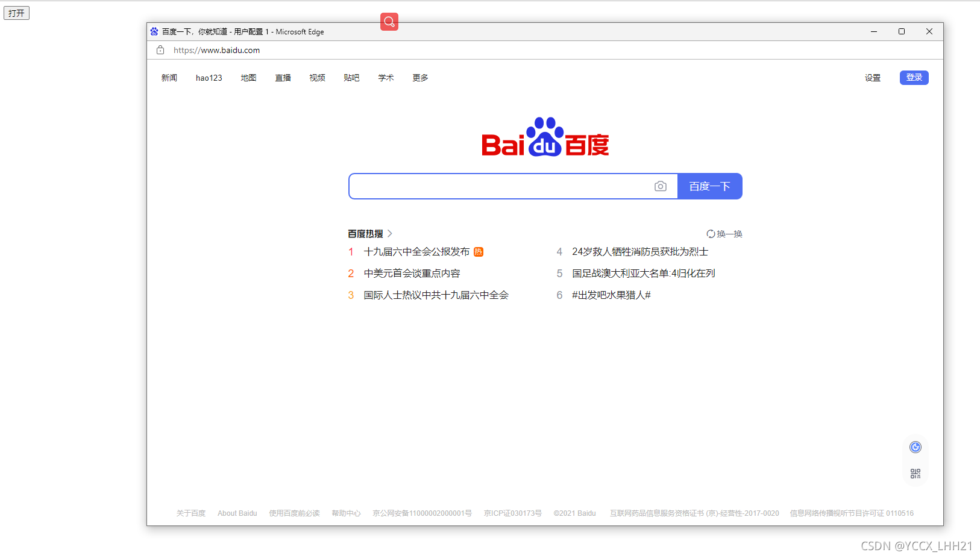The width and height of the screenshot is (980, 558).
Task: Open hot search #出发吧水果猎人#
Action: 611,295
